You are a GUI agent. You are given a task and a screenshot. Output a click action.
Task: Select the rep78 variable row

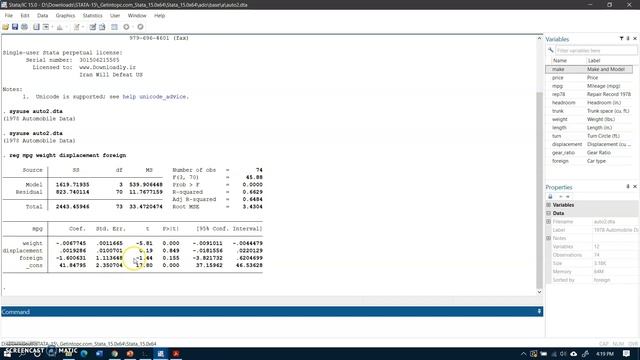[x=589, y=94]
